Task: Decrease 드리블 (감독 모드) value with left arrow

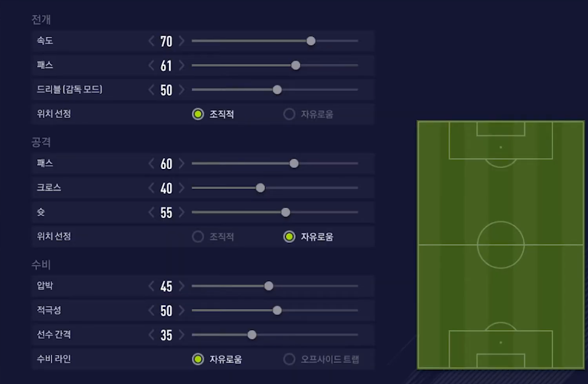Action: coord(151,90)
